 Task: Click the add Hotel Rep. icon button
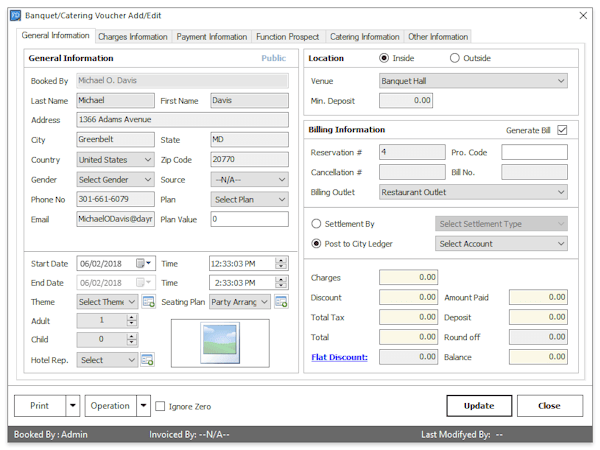[147, 360]
